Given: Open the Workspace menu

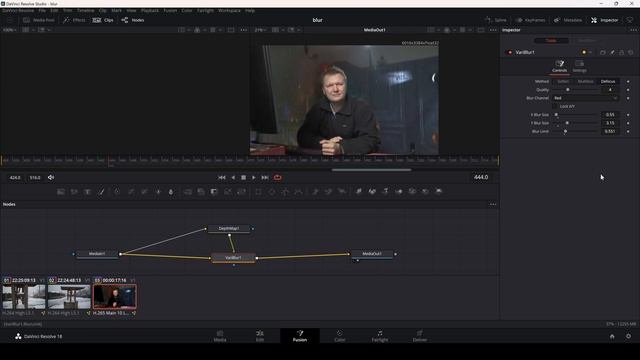Looking at the screenshot, I should point(229,10).
